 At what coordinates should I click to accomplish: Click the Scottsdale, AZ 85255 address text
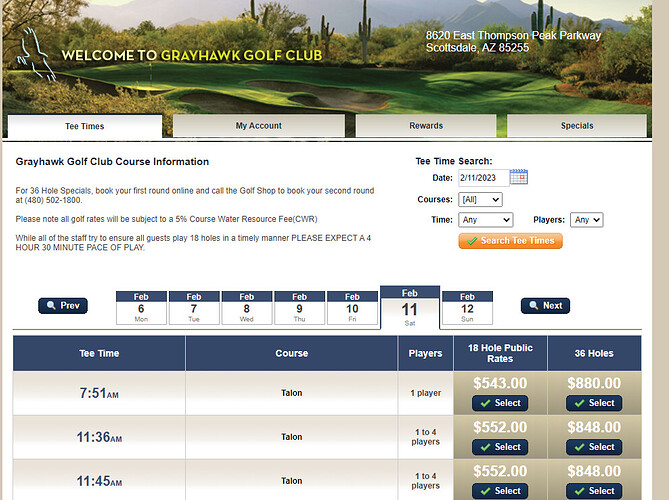tap(477, 48)
